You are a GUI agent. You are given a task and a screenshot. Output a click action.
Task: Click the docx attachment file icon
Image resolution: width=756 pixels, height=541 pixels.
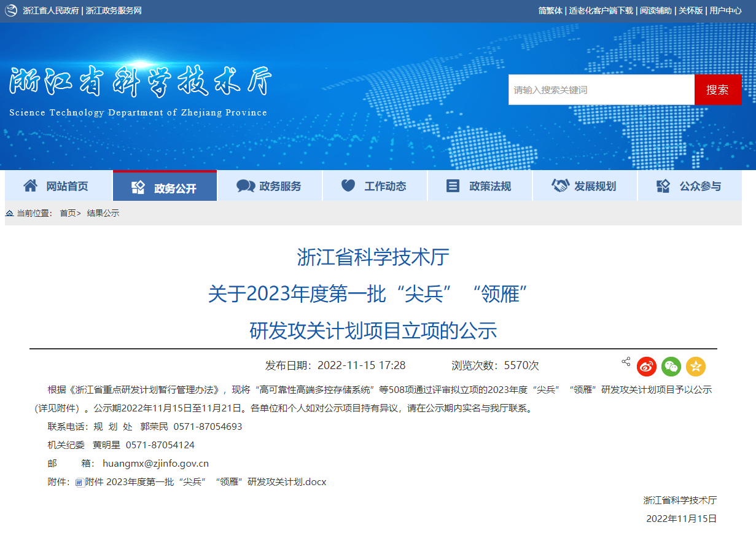[x=79, y=483]
